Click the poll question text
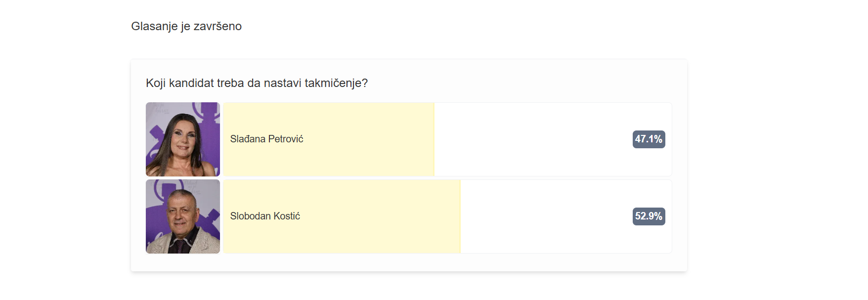The image size is (868, 300). (x=256, y=83)
